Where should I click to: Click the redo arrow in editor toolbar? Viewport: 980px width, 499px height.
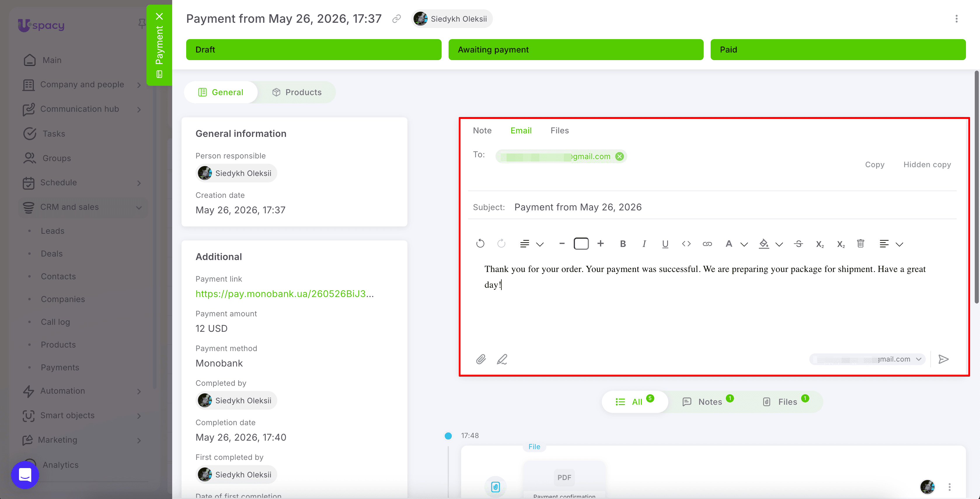click(x=501, y=243)
